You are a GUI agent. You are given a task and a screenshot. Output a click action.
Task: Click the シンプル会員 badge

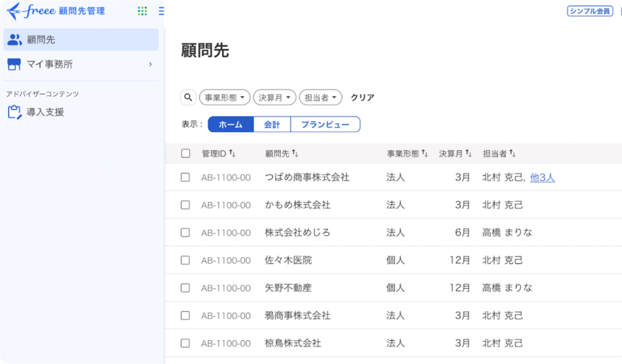590,11
